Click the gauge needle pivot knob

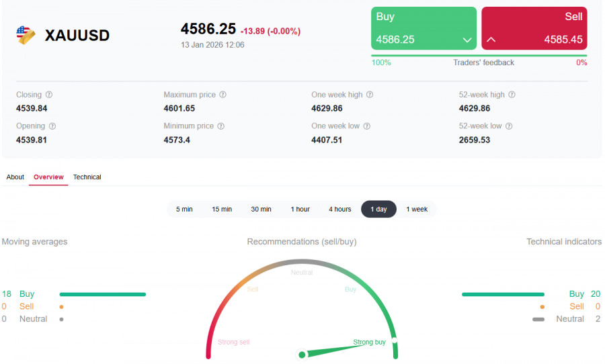pos(302,355)
